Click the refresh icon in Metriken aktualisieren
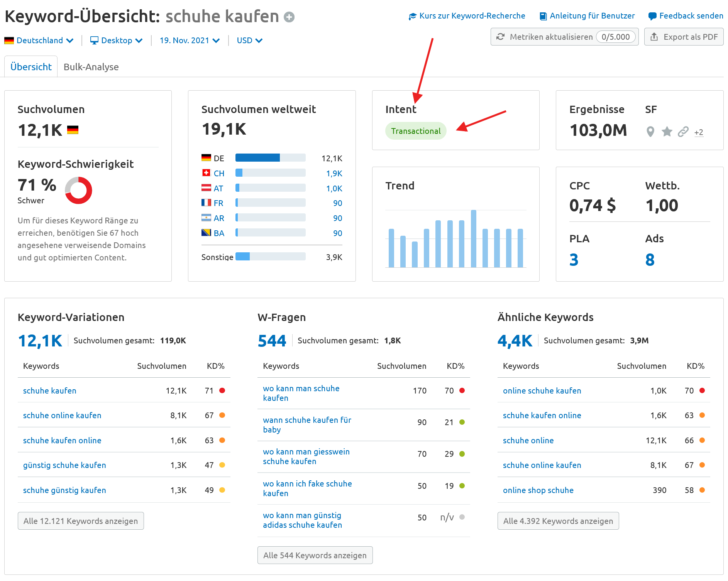 coord(501,37)
